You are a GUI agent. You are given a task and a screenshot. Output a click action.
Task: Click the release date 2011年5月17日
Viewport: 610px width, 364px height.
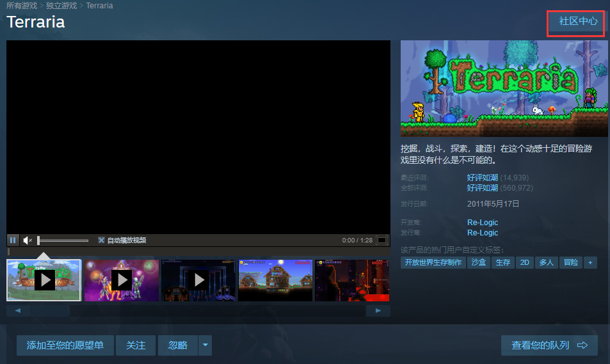(494, 204)
